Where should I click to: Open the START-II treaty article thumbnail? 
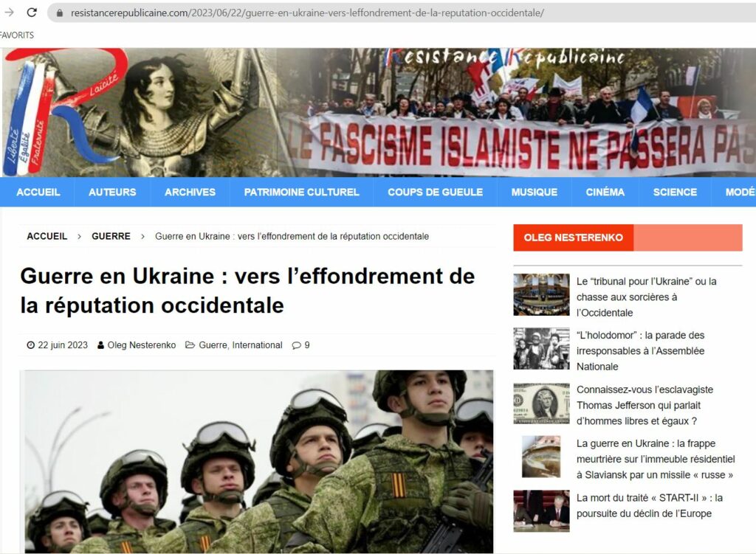(541, 511)
